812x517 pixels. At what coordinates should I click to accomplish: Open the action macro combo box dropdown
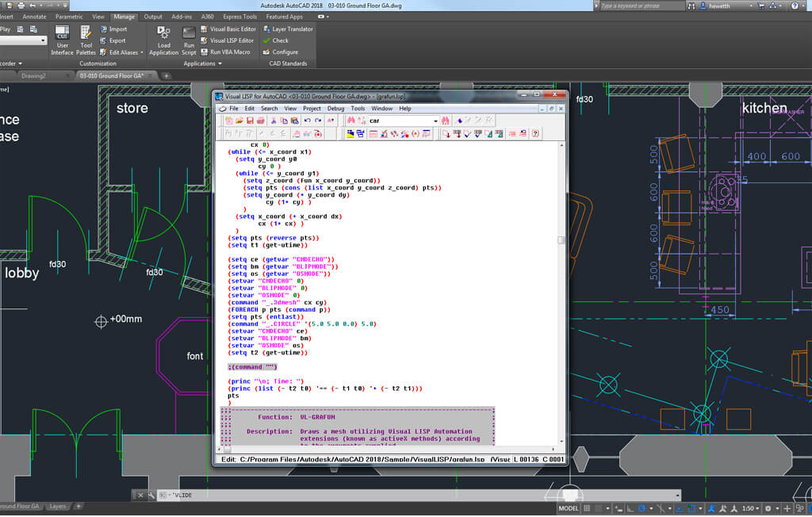click(x=43, y=40)
